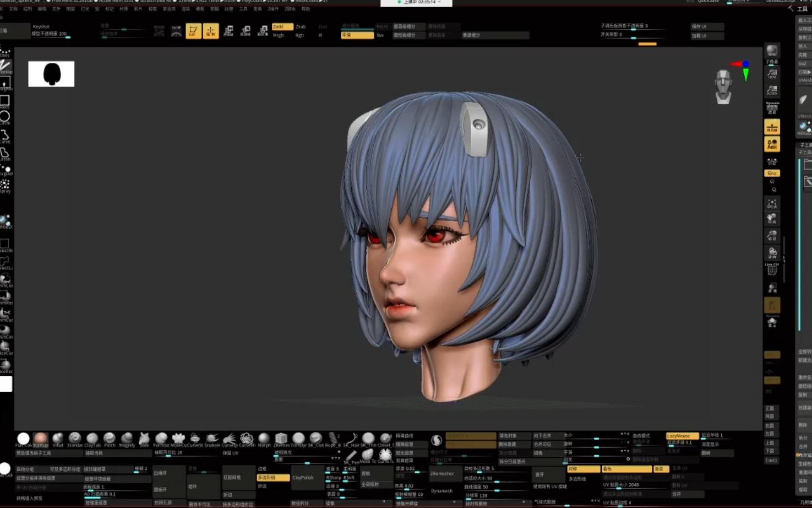Open the 上课中 timer dropdown at top
Screen dimensions: 812x508
point(417,3)
